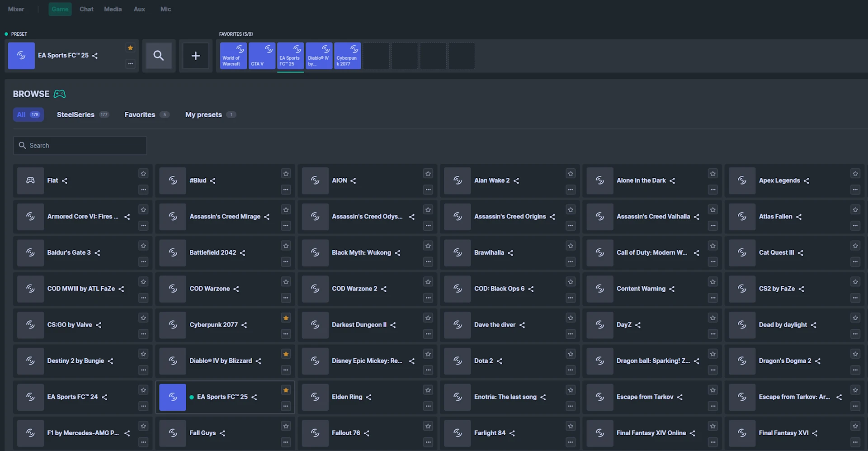This screenshot has height=451, width=868.
Task: Open more options for current preset bar
Action: click(130, 64)
